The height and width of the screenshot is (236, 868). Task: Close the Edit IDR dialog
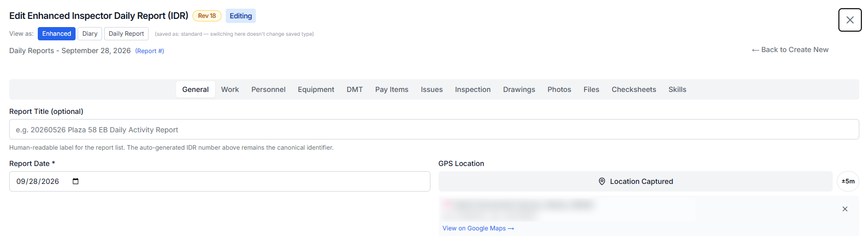[850, 20]
